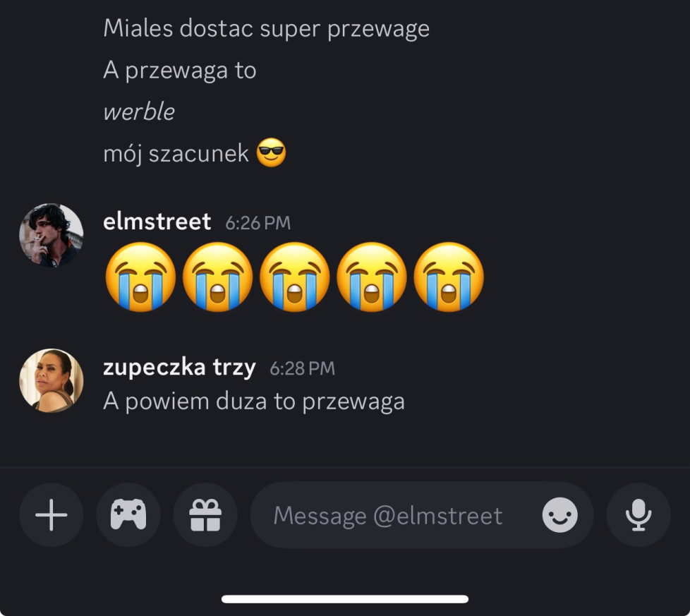
Task: Open the plus attachment menu
Action: click(52, 516)
